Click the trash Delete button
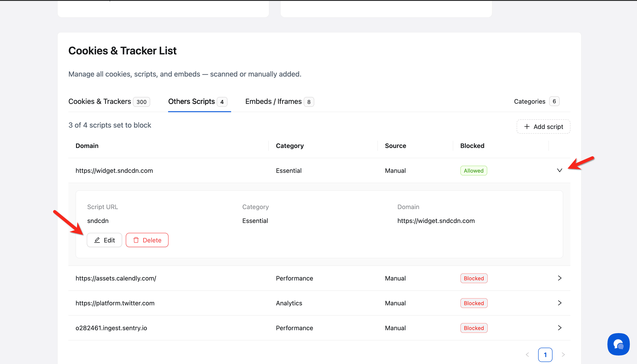The height and width of the screenshot is (364, 637). coord(147,240)
